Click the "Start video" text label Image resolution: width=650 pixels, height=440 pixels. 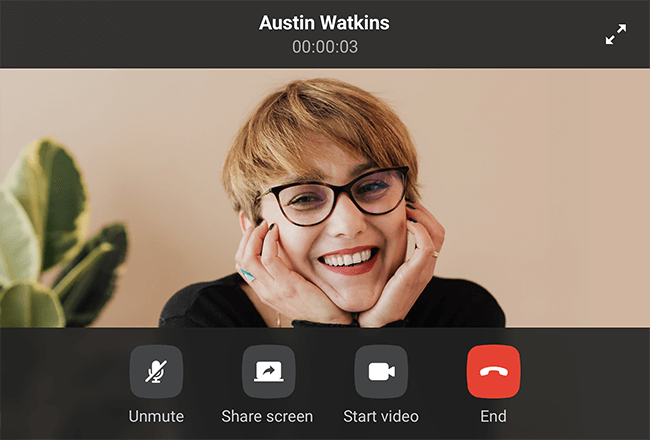tap(381, 416)
